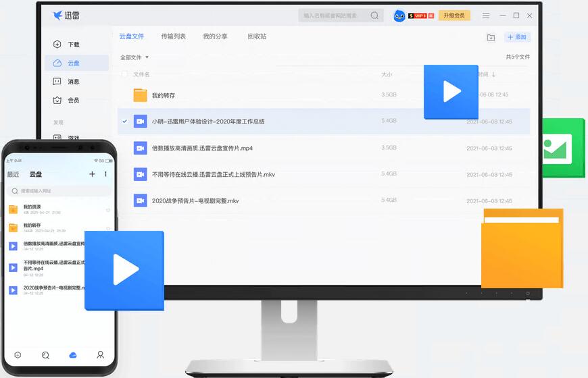This screenshot has height=378, width=588.
Task: Tick the select circle of 我的资源 on phone
Action: pos(108,210)
